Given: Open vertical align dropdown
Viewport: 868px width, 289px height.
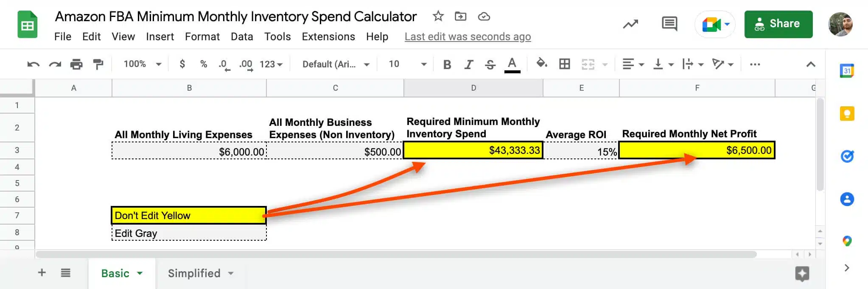Looking at the screenshot, I should pyautogui.click(x=663, y=64).
